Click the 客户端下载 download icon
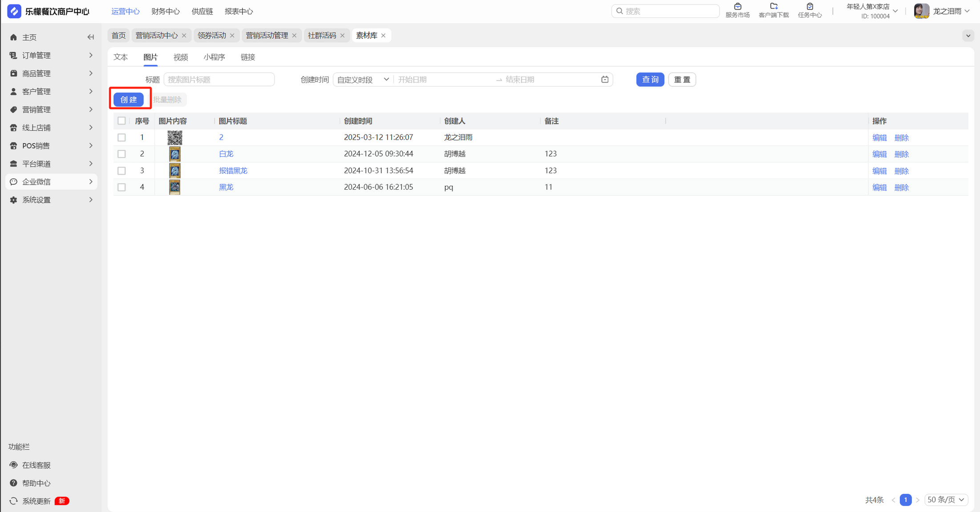Image resolution: width=980 pixels, height=512 pixels. click(773, 7)
